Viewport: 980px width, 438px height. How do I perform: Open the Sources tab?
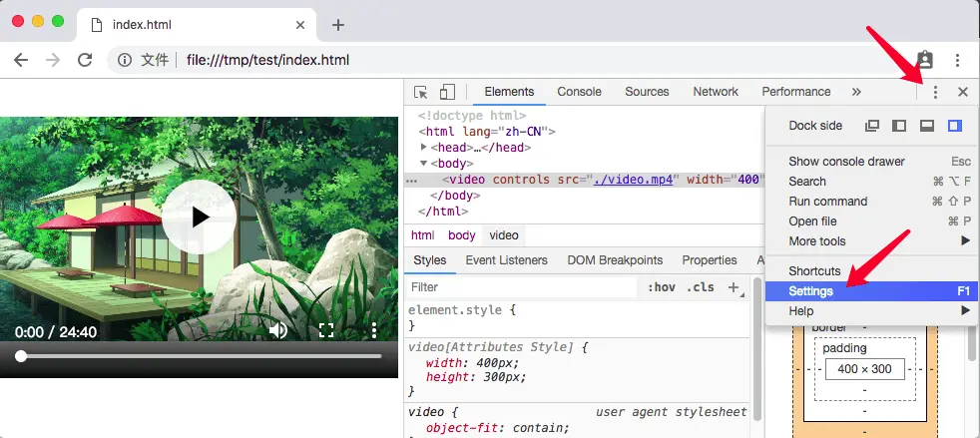tap(647, 92)
